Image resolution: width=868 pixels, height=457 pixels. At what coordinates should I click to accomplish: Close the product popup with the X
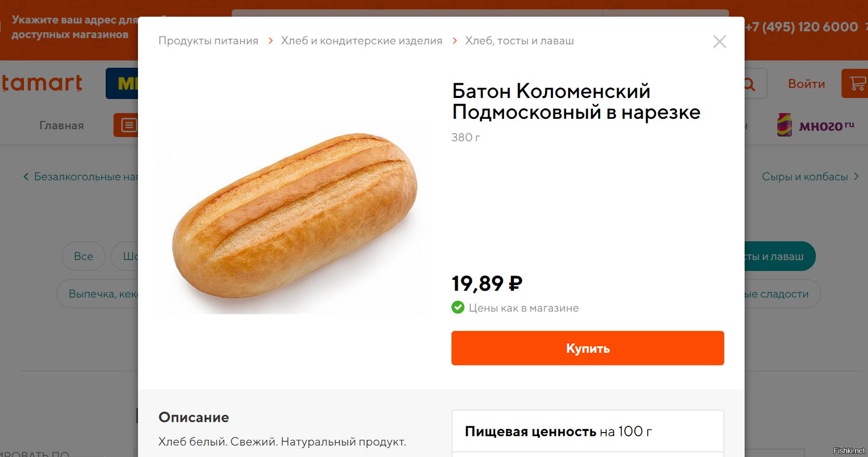tap(719, 42)
